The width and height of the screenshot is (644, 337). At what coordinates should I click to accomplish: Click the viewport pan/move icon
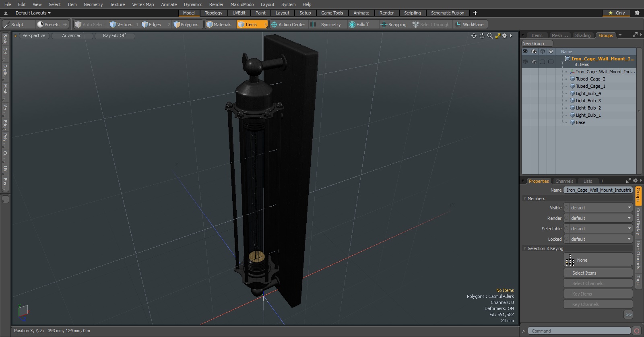coord(474,36)
